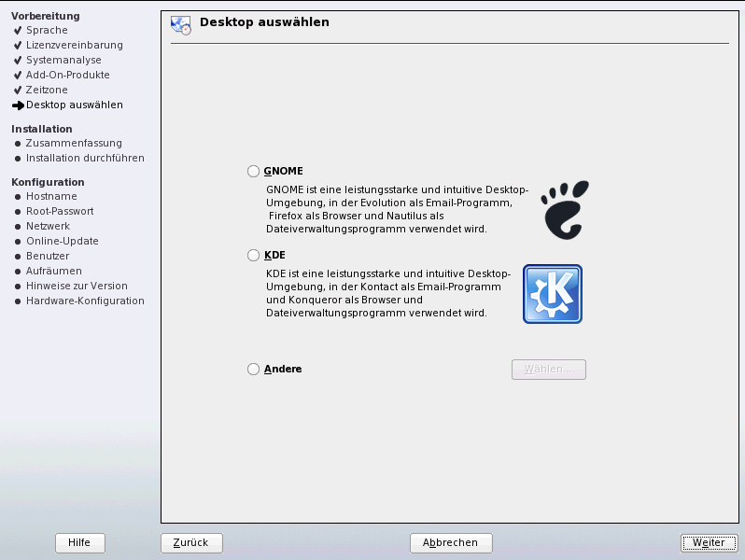Cancel installation with Abbrechen
The image size is (745, 560).
coord(450,542)
